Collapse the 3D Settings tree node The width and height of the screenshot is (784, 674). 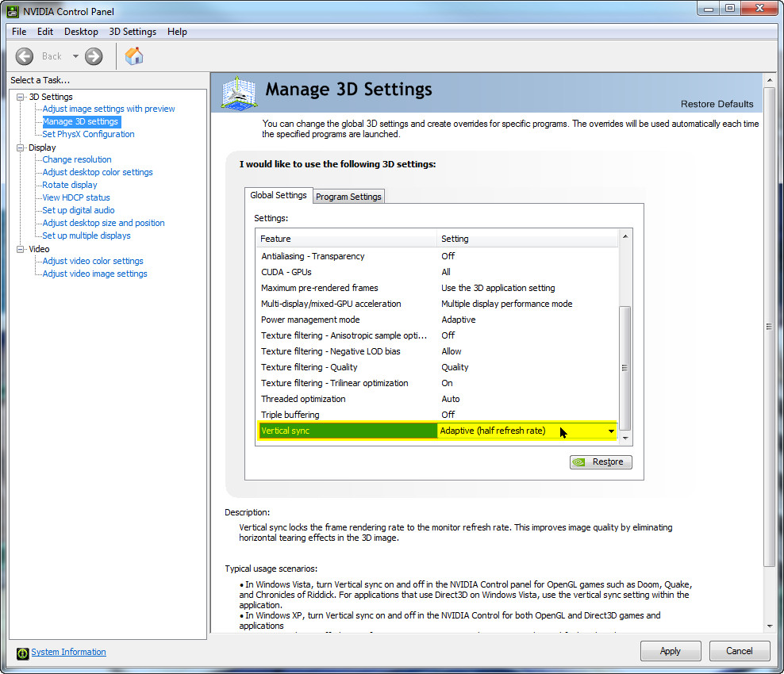[20, 97]
